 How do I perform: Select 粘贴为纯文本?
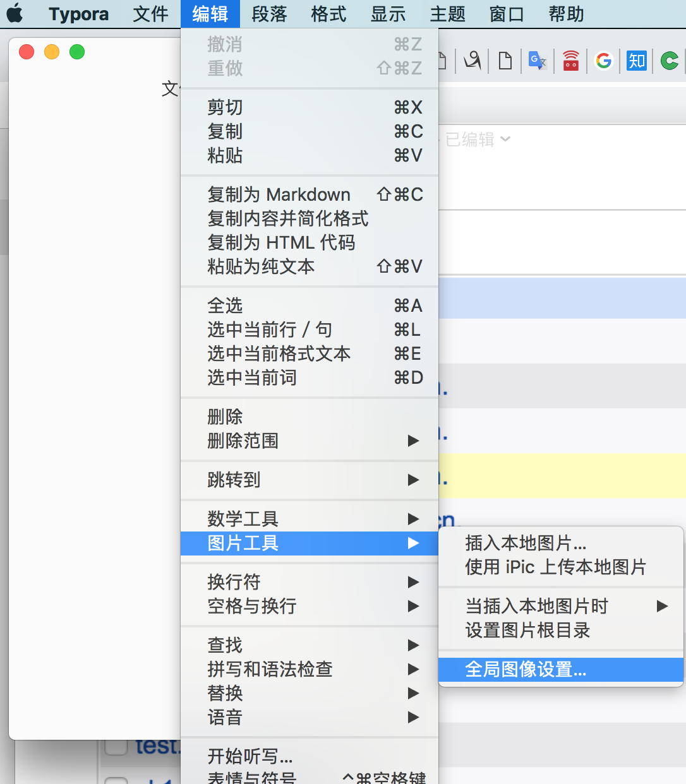310,266
